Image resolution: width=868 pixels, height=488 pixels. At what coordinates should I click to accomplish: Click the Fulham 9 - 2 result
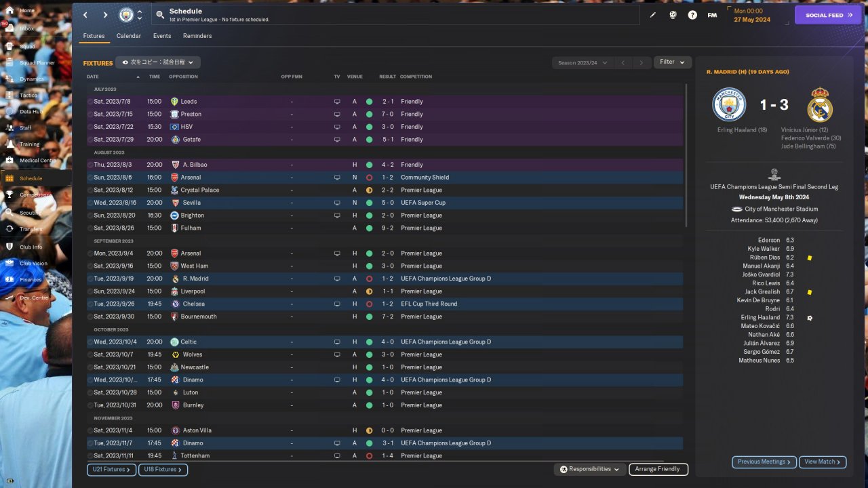pyautogui.click(x=388, y=228)
